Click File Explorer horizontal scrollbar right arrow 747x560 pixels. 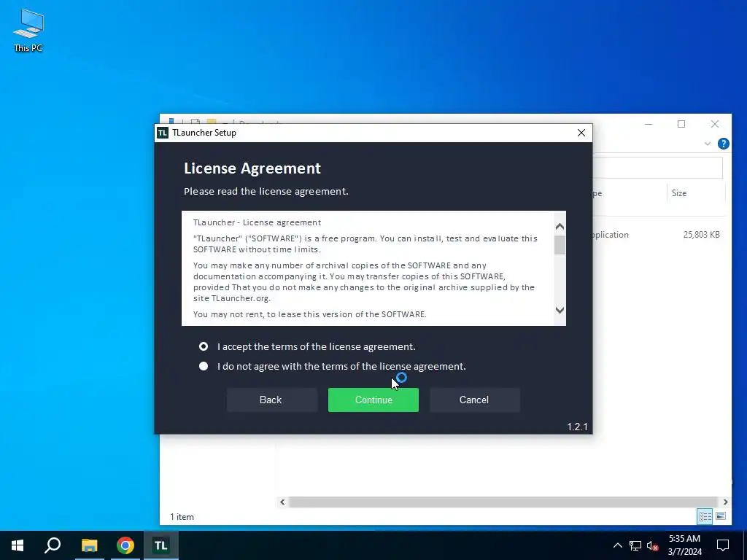[x=725, y=502]
